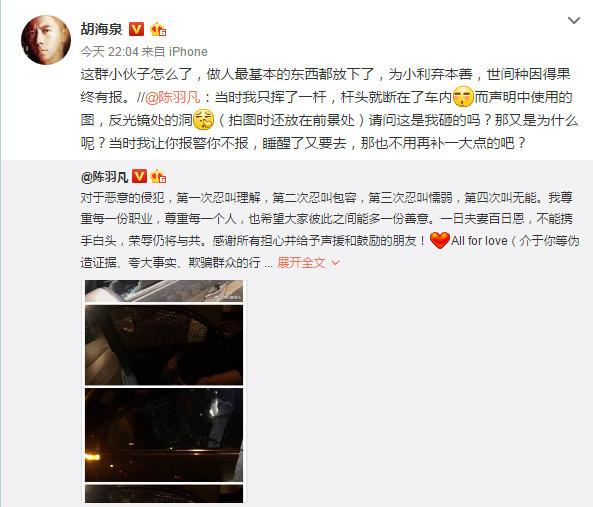Click the red heart emoji before All for love

pos(440,240)
